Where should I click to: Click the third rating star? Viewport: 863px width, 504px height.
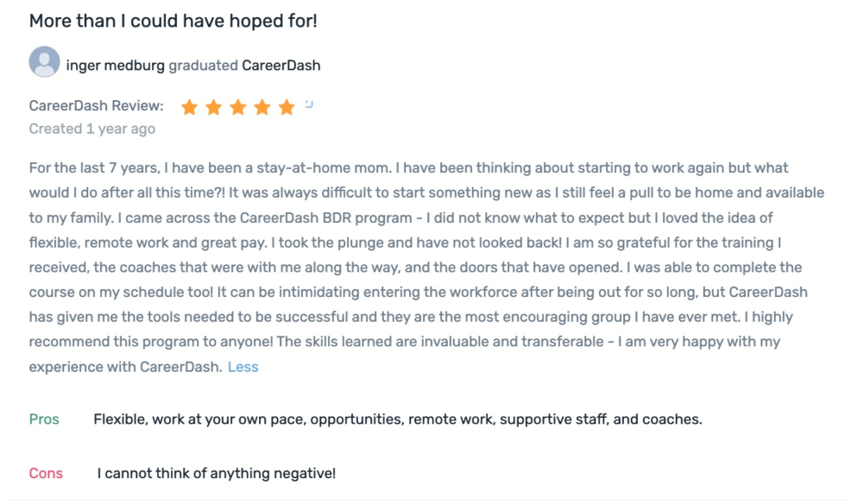click(238, 107)
